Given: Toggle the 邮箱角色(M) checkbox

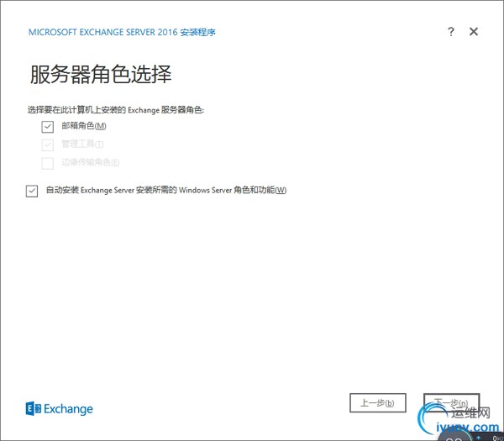Looking at the screenshot, I should pos(48,127).
